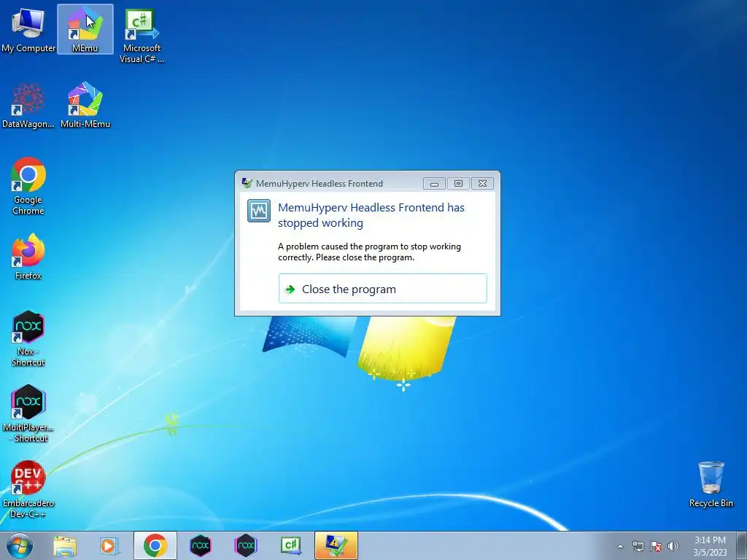Close the MemuHyperv Headless Frontend dialog
Viewport: 747px width, 560px height.
click(x=482, y=183)
